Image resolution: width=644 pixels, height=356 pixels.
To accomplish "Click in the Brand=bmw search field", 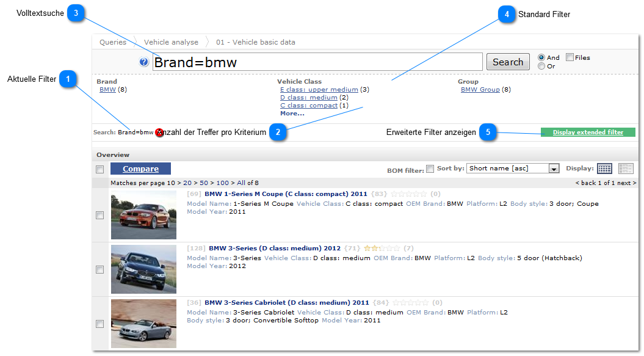I will [x=317, y=62].
